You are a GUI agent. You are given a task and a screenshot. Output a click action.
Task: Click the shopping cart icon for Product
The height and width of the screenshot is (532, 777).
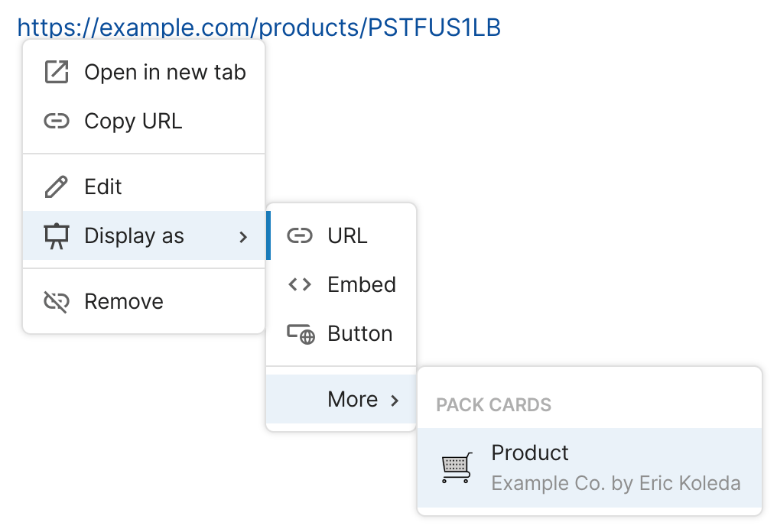tap(457, 466)
